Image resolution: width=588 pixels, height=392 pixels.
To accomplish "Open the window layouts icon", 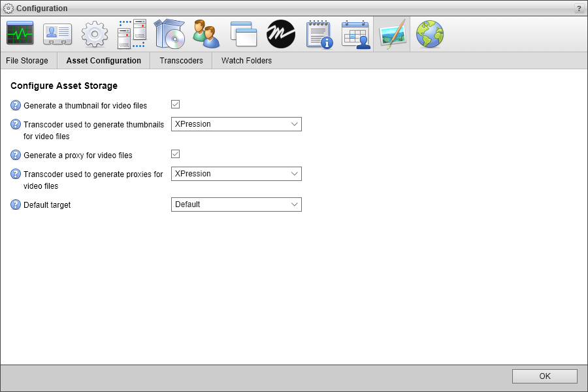I will tap(243, 33).
